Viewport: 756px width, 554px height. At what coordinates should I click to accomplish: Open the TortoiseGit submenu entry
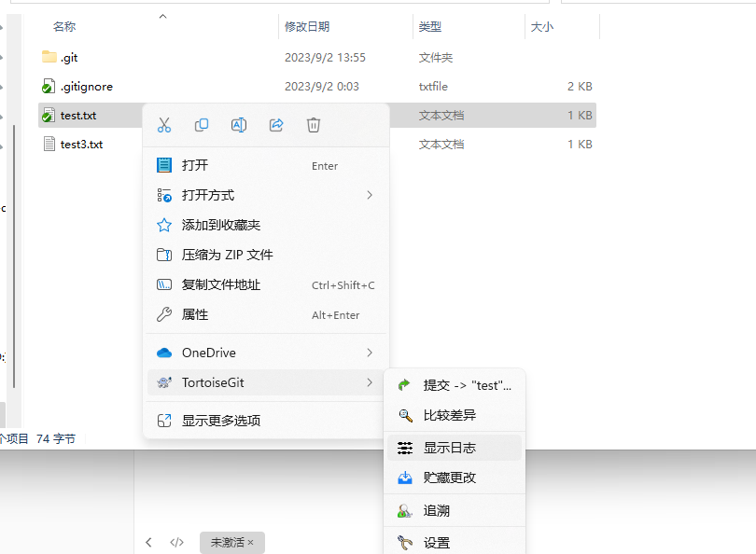pos(266,382)
